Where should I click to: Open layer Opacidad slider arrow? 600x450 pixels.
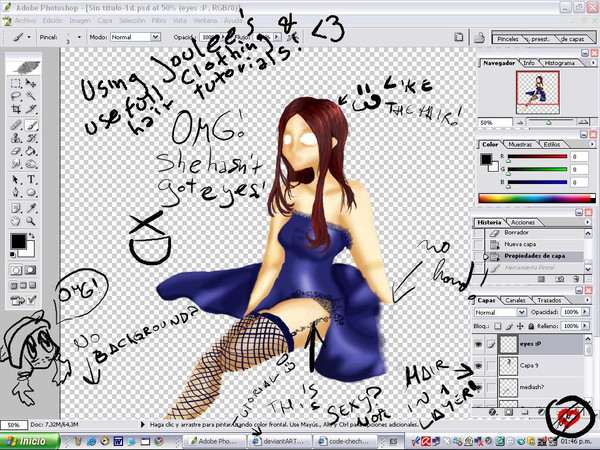pyautogui.click(x=585, y=312)
